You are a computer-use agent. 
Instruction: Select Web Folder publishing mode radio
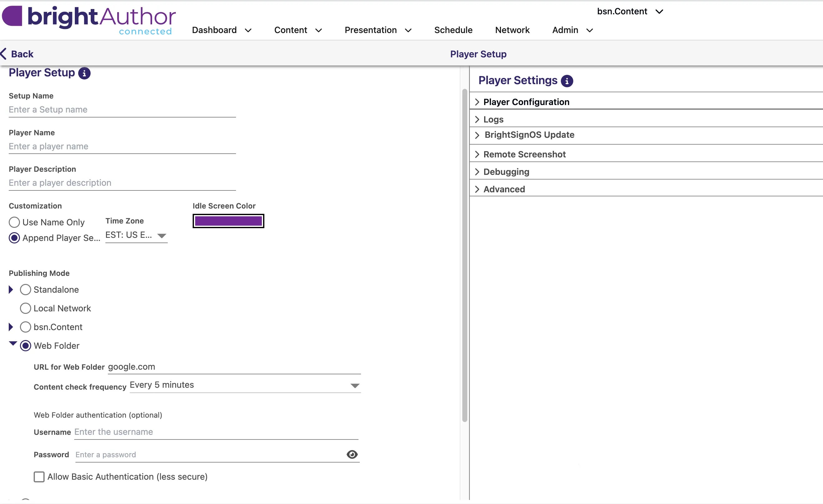(x=25, y=346)
